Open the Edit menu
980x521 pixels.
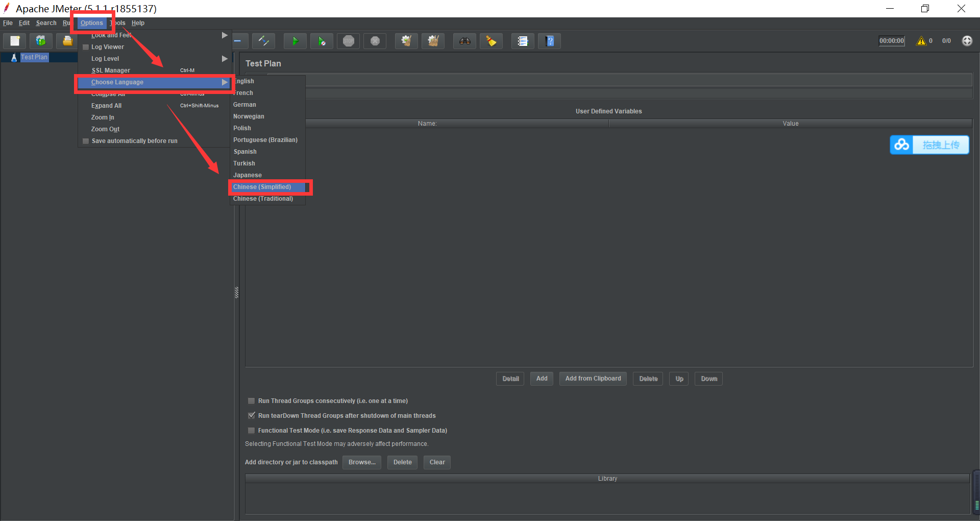click(x=24, y=23)
